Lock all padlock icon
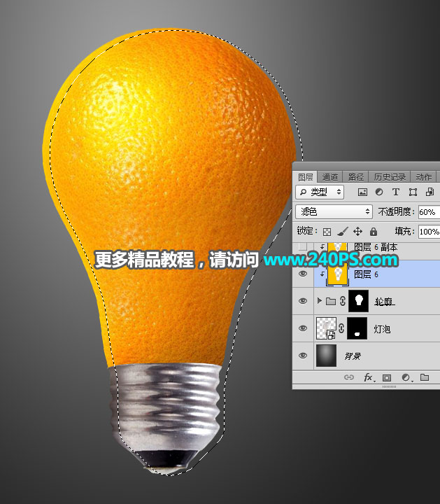The width and height of the screenshot is (440, 504). (x=374, y=232)
